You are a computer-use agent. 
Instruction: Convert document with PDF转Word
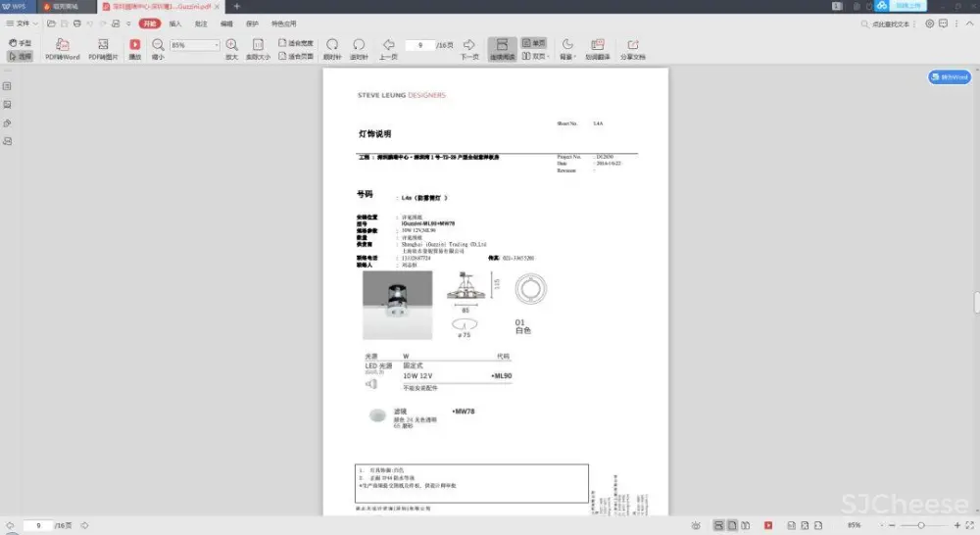click(x=63, y=49)
